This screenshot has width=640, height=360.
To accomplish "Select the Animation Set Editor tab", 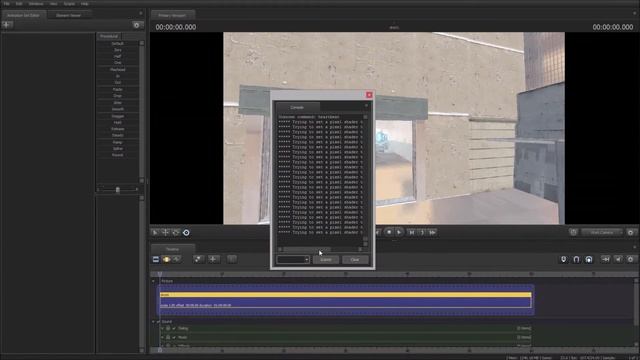I will [23, 16].
